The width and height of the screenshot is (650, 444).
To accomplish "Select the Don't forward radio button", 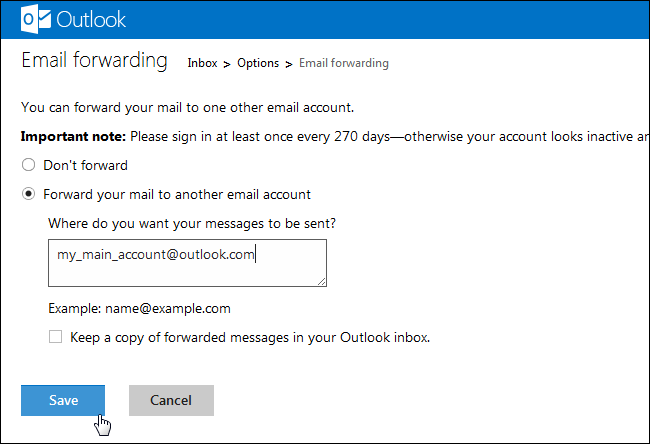I will click(x=29, y=165).
